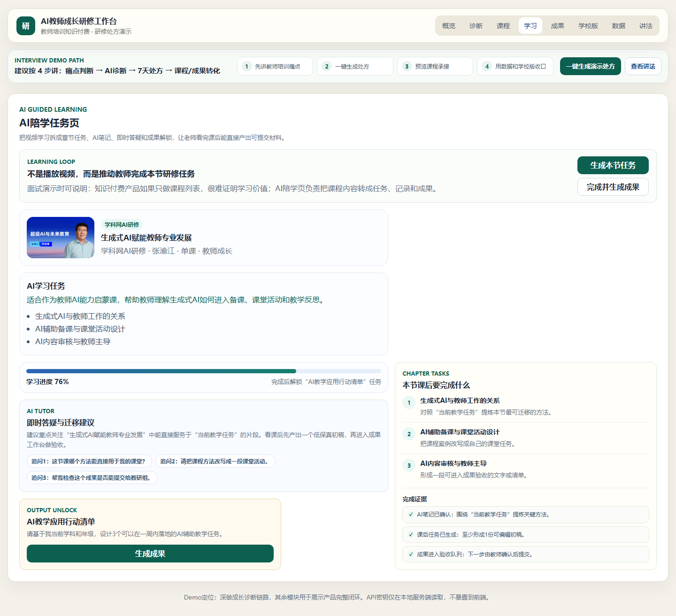The image size is (676, 616).
Task: Click the AI教学应用行动清单 heading
Action: (61, 522)
